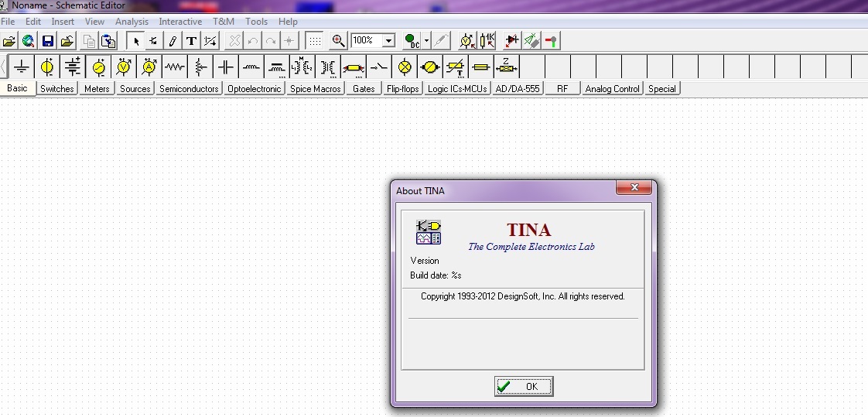Select the Transformer component
The height and width of the screenshot is (417, 868).
pos(328,67)
